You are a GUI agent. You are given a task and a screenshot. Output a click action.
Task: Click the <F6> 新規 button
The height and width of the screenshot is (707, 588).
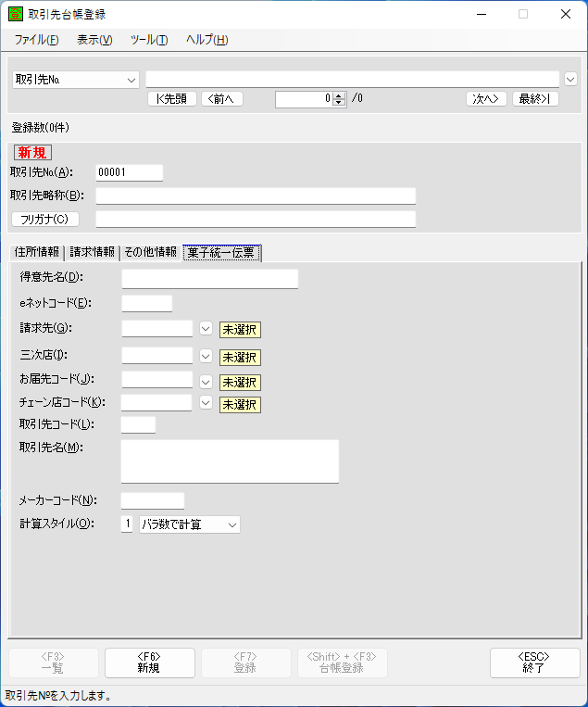150,663
